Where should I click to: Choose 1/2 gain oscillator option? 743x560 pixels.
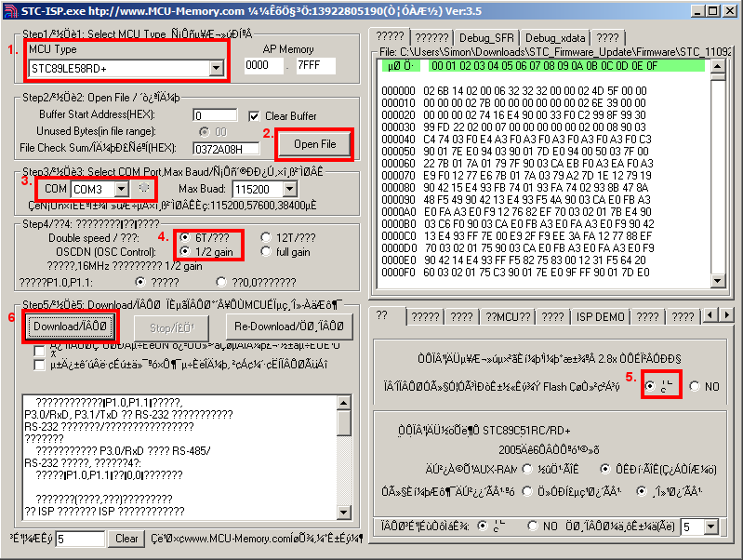(x=185, y=251)
